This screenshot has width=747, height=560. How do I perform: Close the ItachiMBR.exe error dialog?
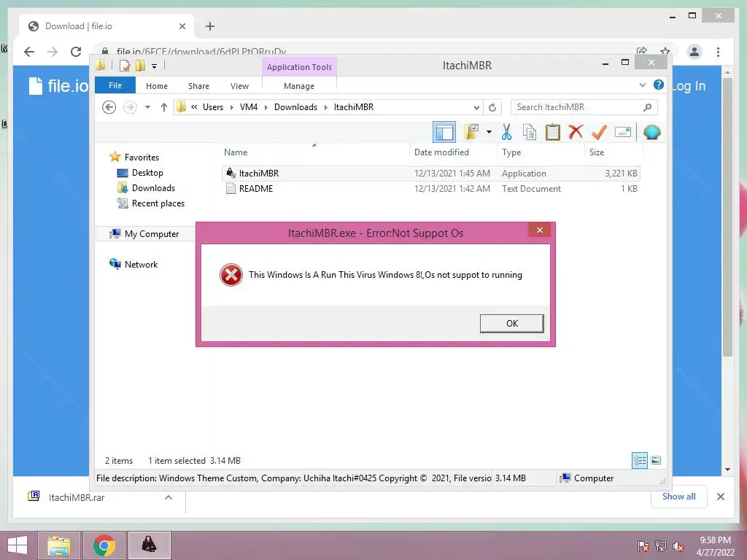coord(539,230)
